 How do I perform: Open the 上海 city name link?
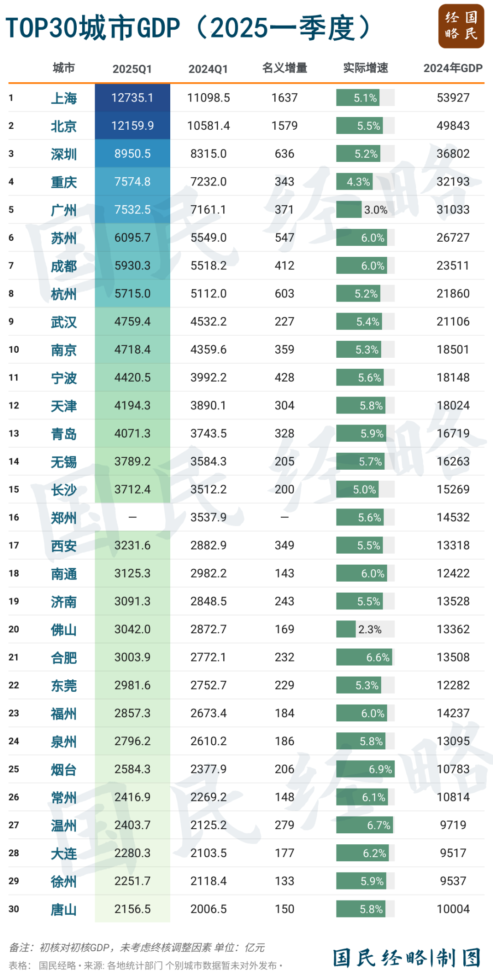pyautogui.click(x=64, y=98)
